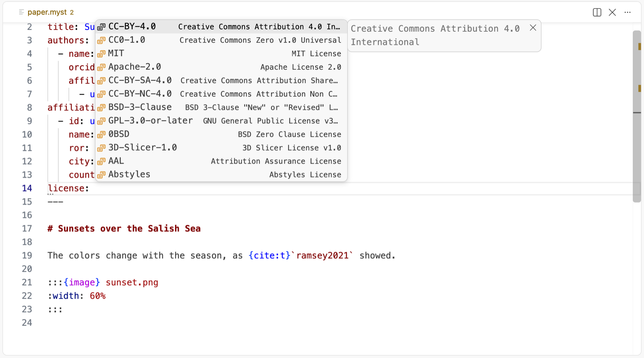This screenshot has width=644, height=358.
Task: Click the closing --- on line 15
Action: [56, 202]
